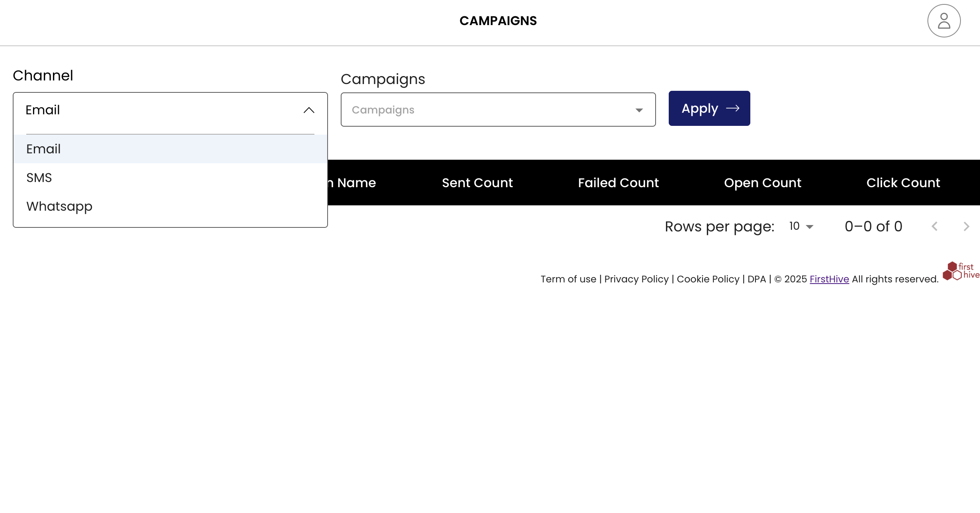Choose SMS from channel options

point(39,178)
